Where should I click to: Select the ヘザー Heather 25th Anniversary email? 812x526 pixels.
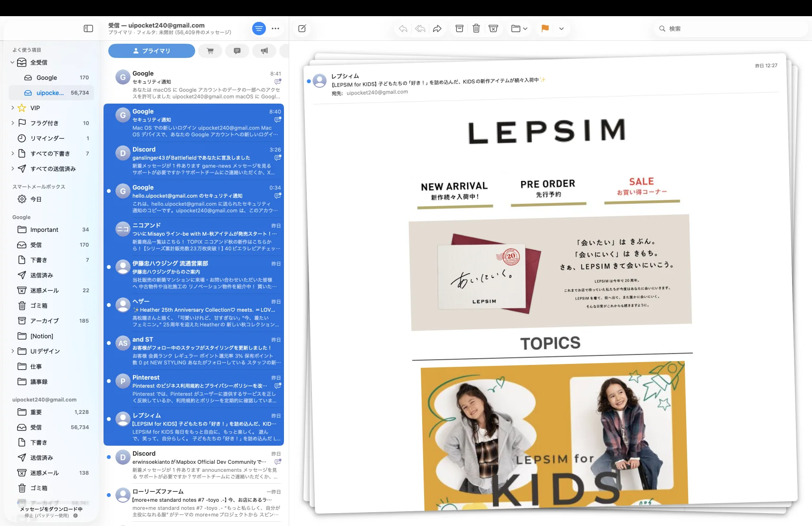(194, 313)
